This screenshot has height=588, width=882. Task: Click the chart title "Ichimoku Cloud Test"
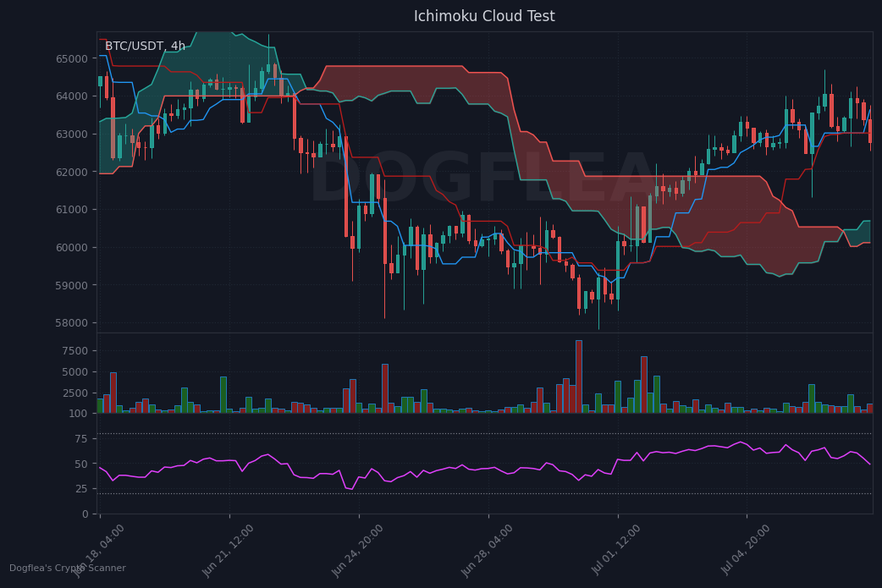pyautogui.click(x=484, y=16)
